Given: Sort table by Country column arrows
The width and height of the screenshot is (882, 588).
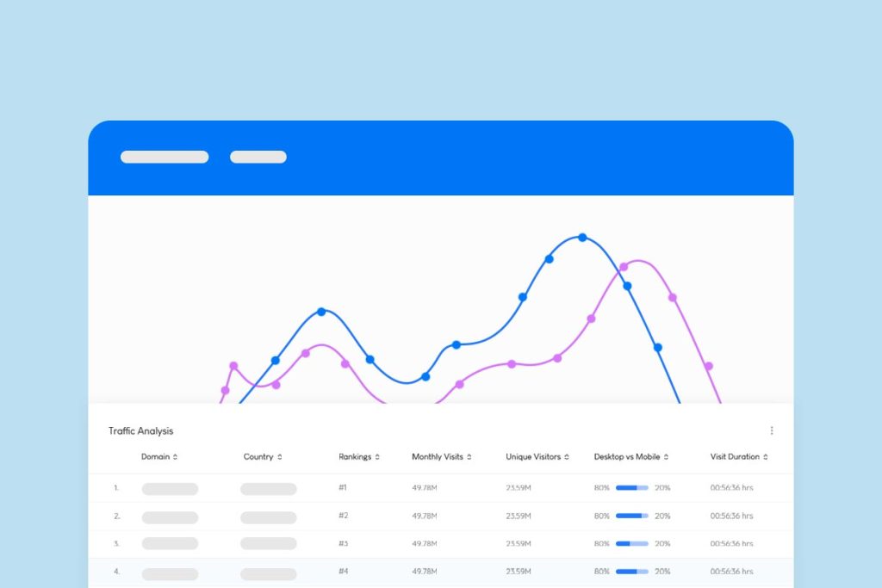Looking at the screenshot, I should coord(280,457).
